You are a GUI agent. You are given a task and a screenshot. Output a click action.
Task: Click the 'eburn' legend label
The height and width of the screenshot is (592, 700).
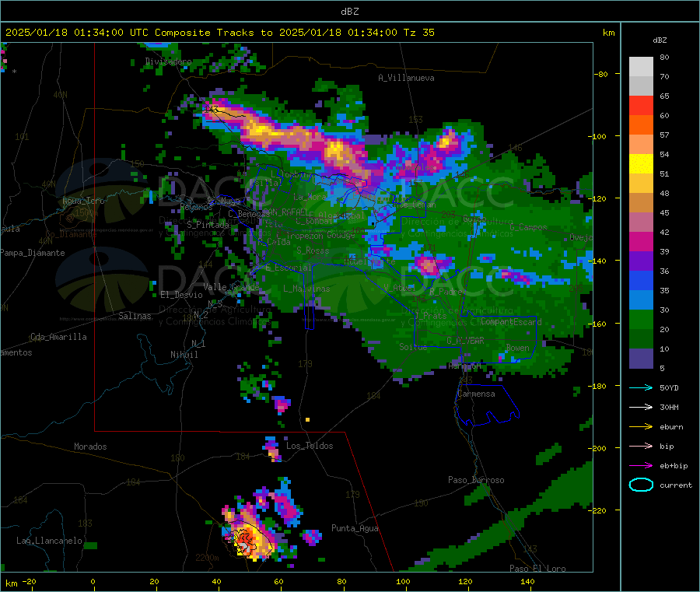tap(671, 427)
